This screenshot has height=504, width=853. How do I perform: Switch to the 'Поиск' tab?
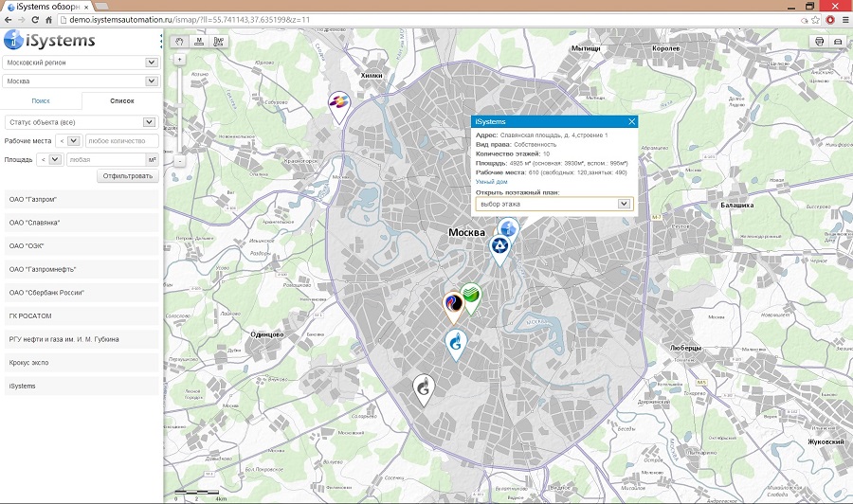41,100
